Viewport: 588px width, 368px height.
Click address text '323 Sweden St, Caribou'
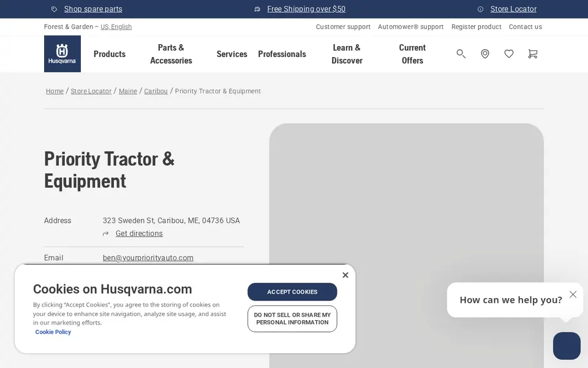pos(145,220)
